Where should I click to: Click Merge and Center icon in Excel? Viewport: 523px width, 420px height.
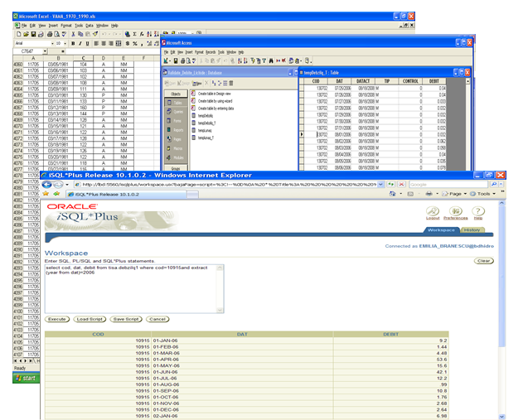tap(118, 43)
